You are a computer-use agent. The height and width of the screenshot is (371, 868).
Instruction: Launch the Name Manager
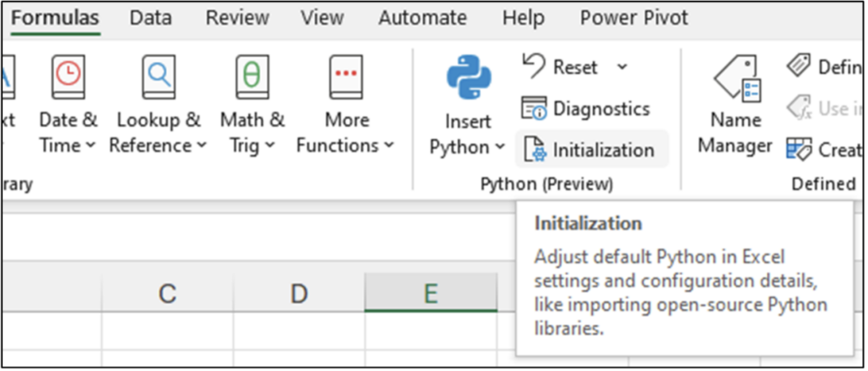pyautogui.click(x=734, y=102)
